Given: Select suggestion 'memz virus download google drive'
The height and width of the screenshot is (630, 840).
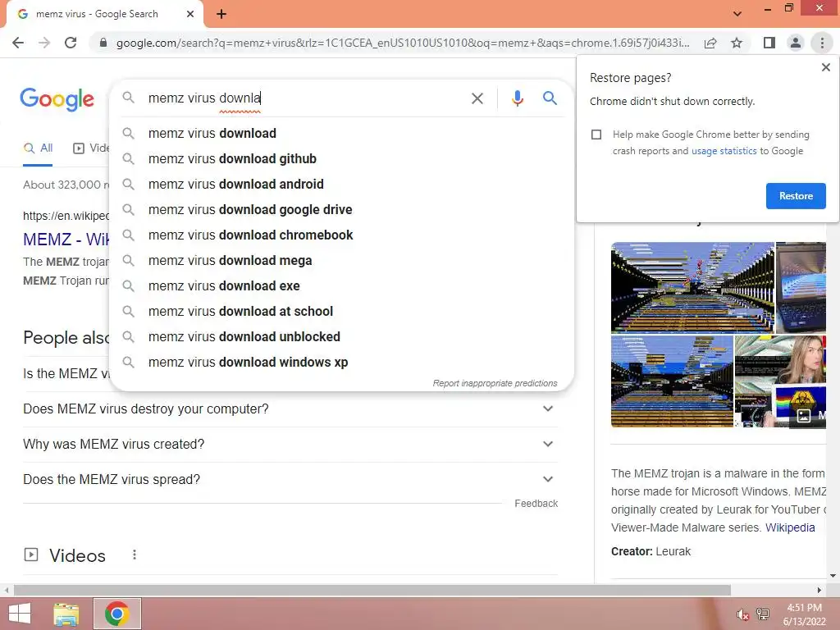Looking at the screenshot, I should [342, 209].
